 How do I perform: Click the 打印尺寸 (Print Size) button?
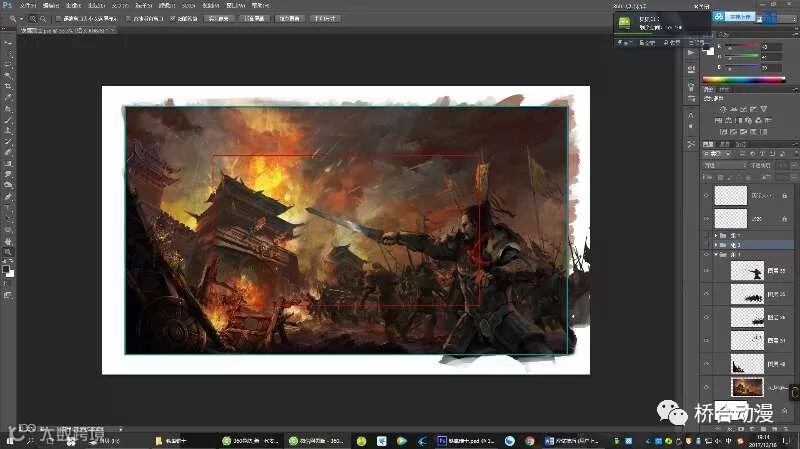325,19
